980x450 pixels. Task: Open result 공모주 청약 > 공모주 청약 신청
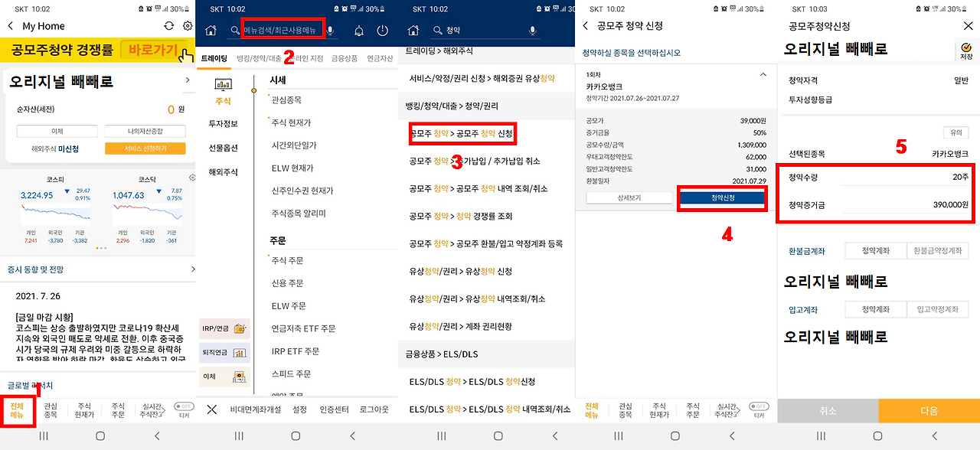coord(461,133)
